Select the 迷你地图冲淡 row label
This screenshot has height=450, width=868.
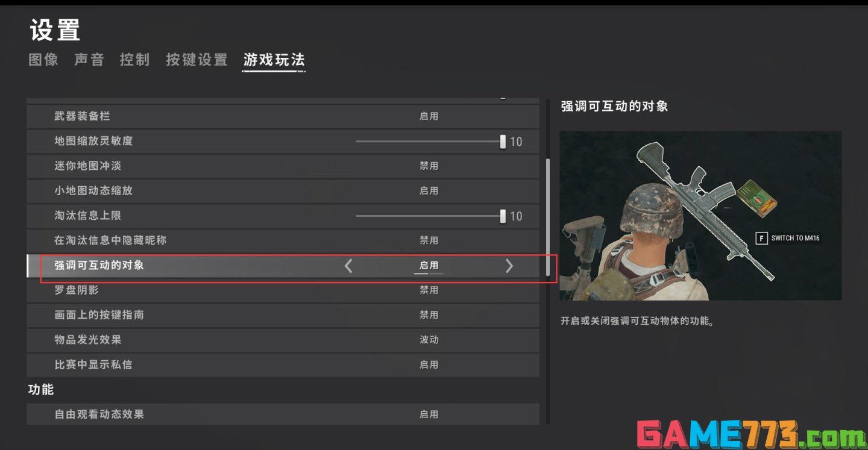[x=87, y=166]
